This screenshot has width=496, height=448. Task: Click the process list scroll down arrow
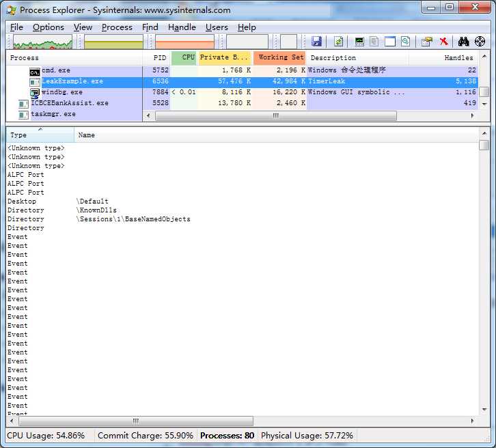coord(484,104)
